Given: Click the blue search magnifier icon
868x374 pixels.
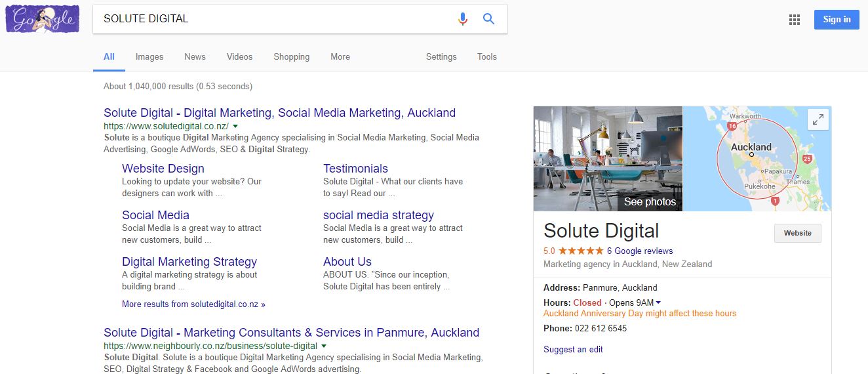Looking at the screenshot, I should click(x=488, y=19).
